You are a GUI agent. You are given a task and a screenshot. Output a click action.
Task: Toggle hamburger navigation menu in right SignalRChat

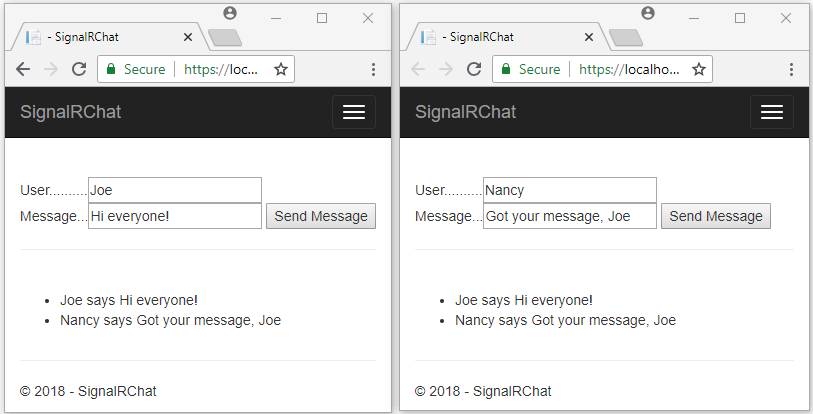[772, 112]
